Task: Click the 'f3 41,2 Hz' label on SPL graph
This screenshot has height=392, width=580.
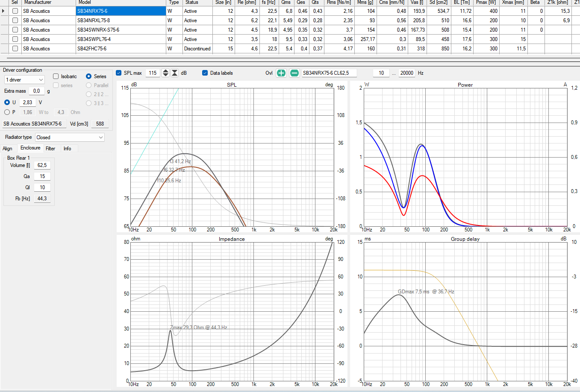Action: (x=180, y=161)
